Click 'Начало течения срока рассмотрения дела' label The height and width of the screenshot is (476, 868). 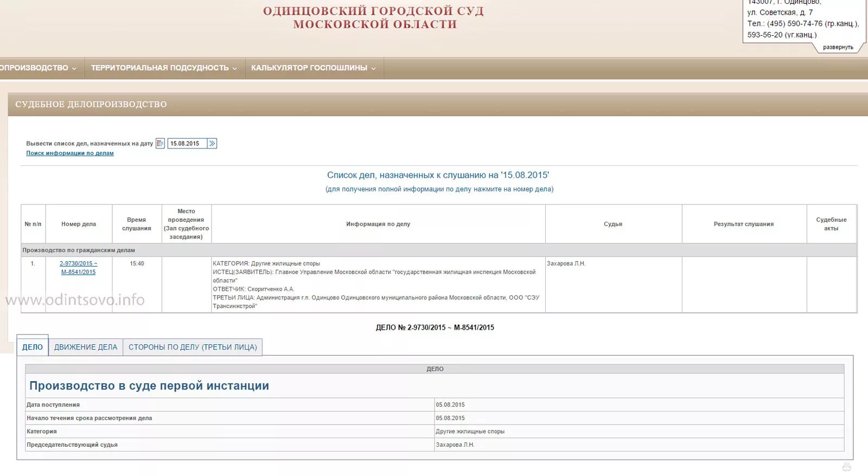tap(90, 418)
